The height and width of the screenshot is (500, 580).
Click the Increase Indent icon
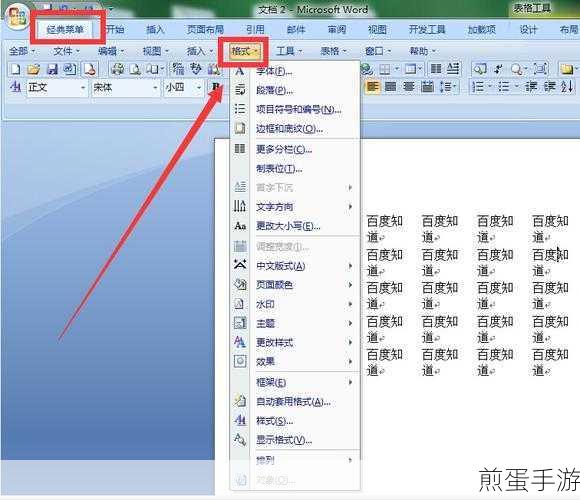pyautogui.click(x=549, y=87)
